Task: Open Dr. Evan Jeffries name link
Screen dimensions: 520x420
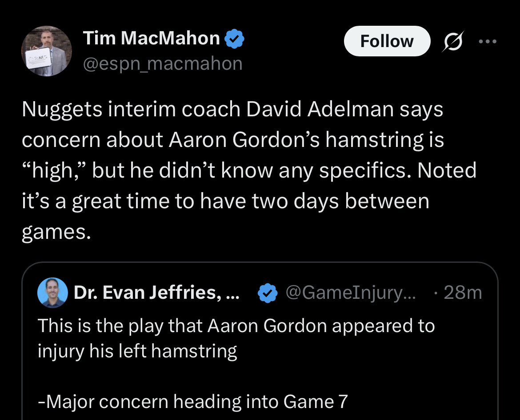Action: (x=156, y=293)
